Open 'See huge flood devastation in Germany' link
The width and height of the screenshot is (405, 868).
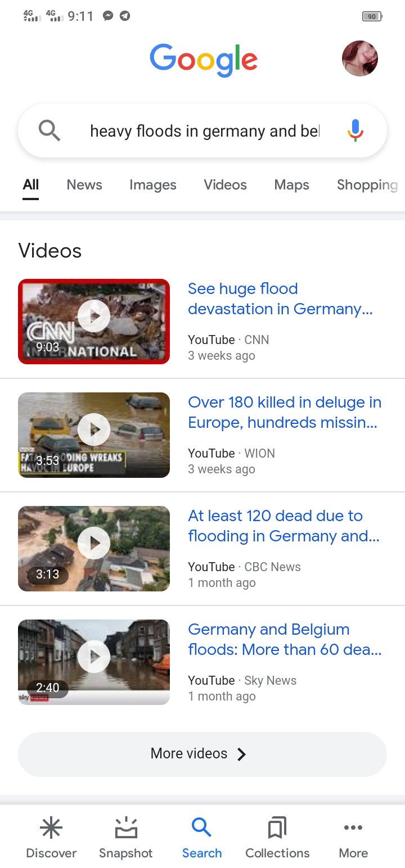click(280, 299)
